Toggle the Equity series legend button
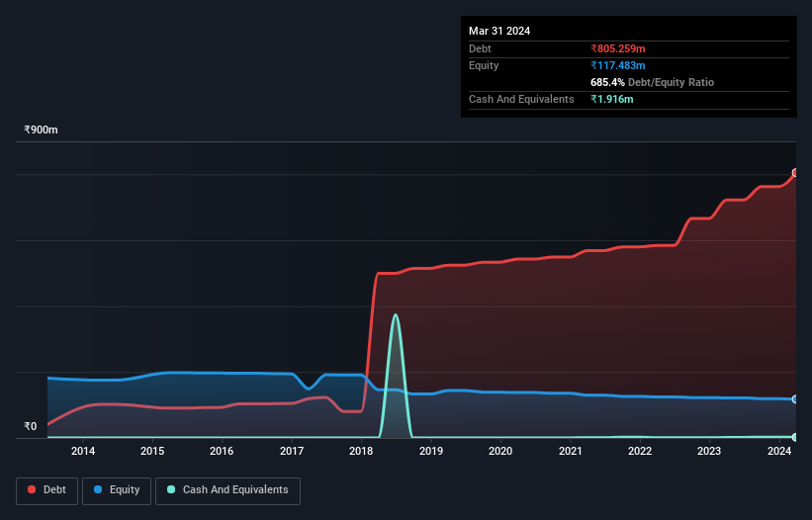The image size is (812, 520). (x=117, y=490)
